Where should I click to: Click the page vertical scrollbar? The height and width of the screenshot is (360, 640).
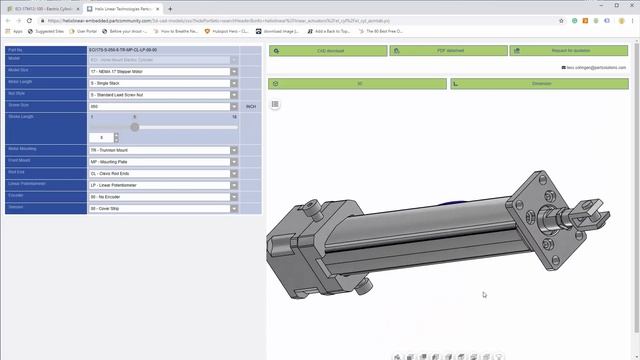tap(636, 188)
